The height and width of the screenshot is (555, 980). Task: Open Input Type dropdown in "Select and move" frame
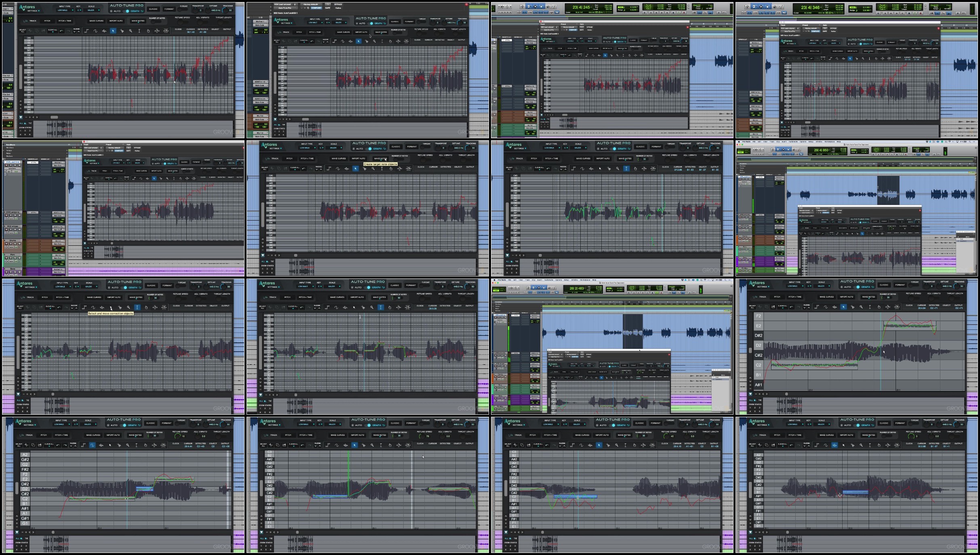point(63,287)
